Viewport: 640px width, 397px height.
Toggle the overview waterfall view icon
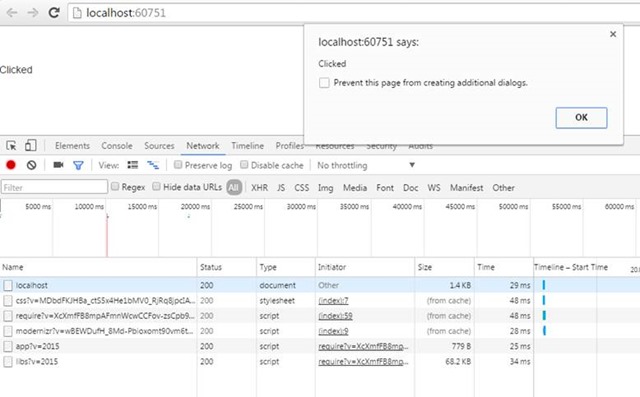153,165
